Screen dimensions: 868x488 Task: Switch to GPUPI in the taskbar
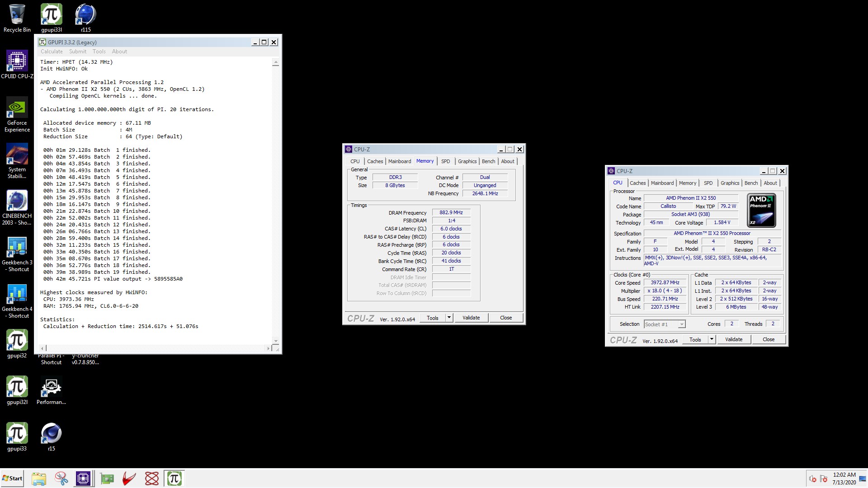pos(175,479)
